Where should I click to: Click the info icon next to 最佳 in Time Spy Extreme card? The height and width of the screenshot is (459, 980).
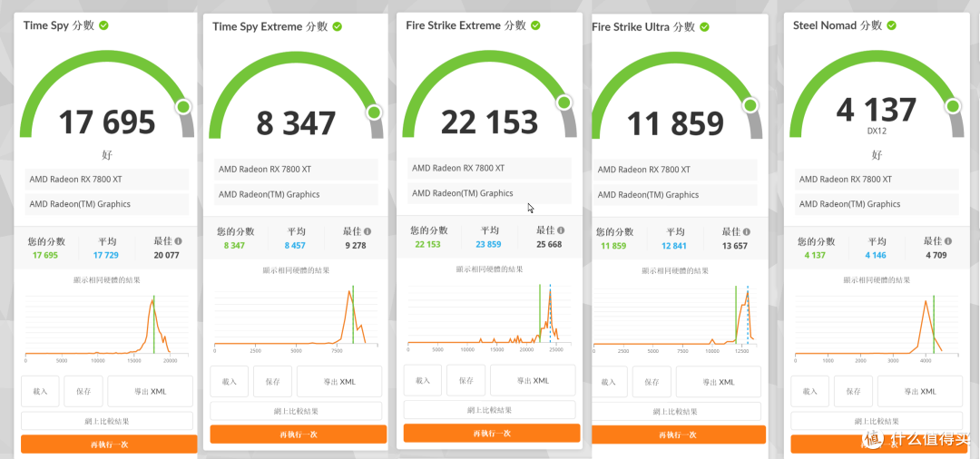(x=367, y=231)
